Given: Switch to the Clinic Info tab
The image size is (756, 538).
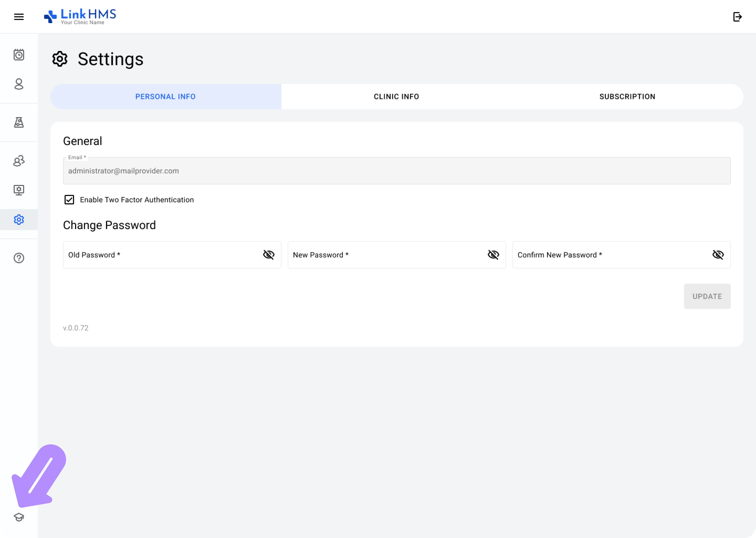Looking at the screenshot, I should pos(397,96).
